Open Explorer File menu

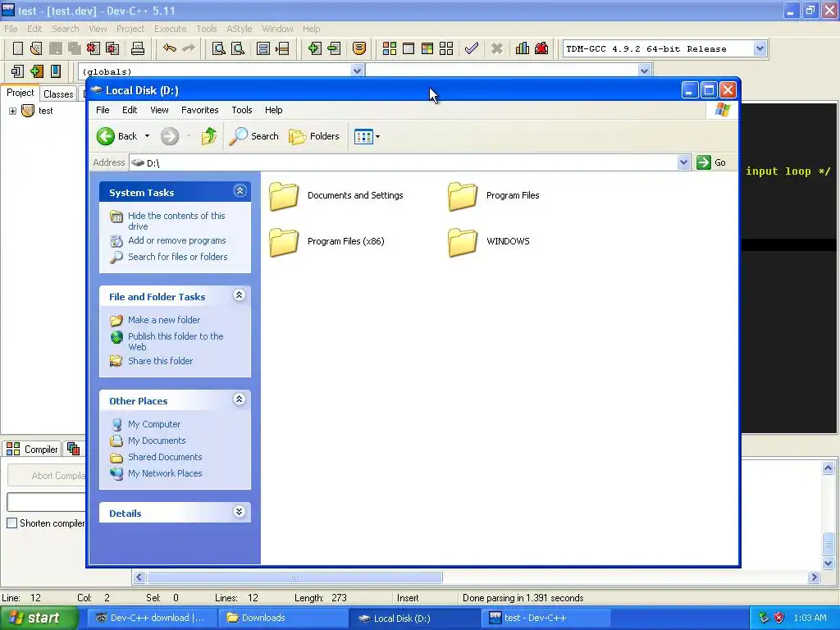(103, 110)
